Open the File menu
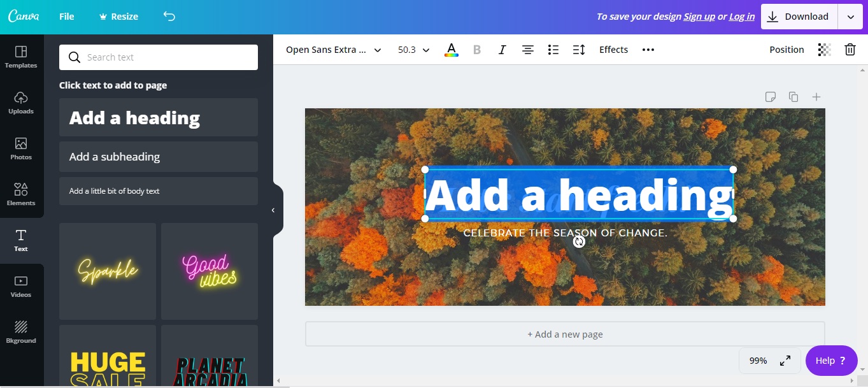This screenshot has height=388, width=868. click(67, 17)
